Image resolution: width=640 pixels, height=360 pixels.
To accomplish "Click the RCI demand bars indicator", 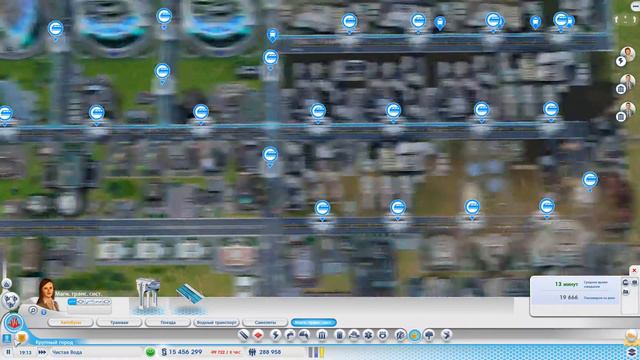I will [316, 352].
